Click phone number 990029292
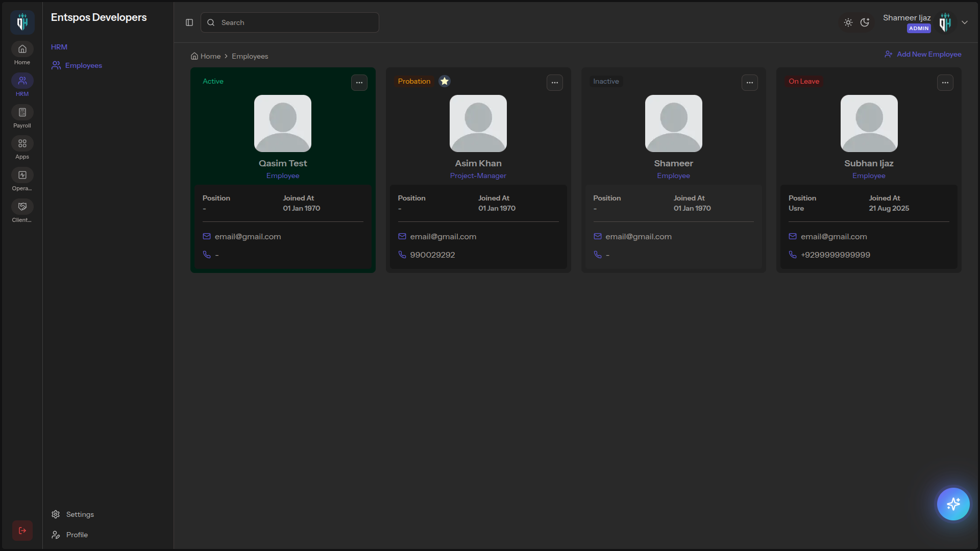 click(x=432, y=255)
